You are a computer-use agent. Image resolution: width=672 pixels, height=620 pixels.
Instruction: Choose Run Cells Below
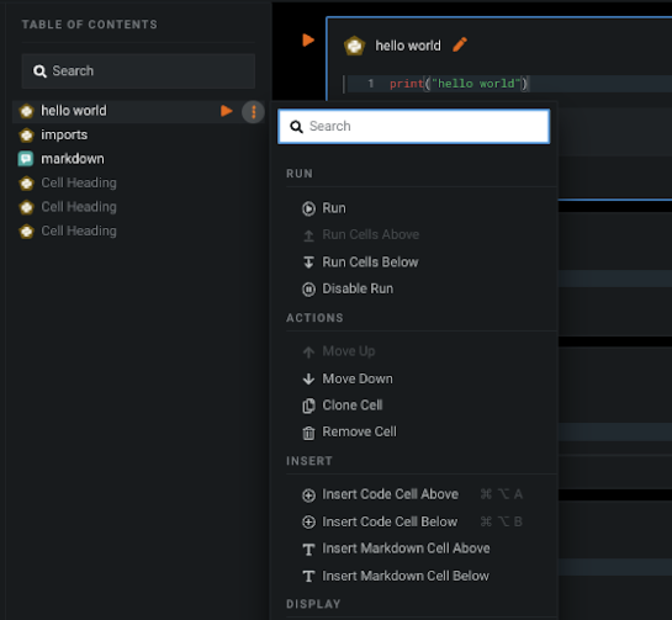tap(370, 262)
